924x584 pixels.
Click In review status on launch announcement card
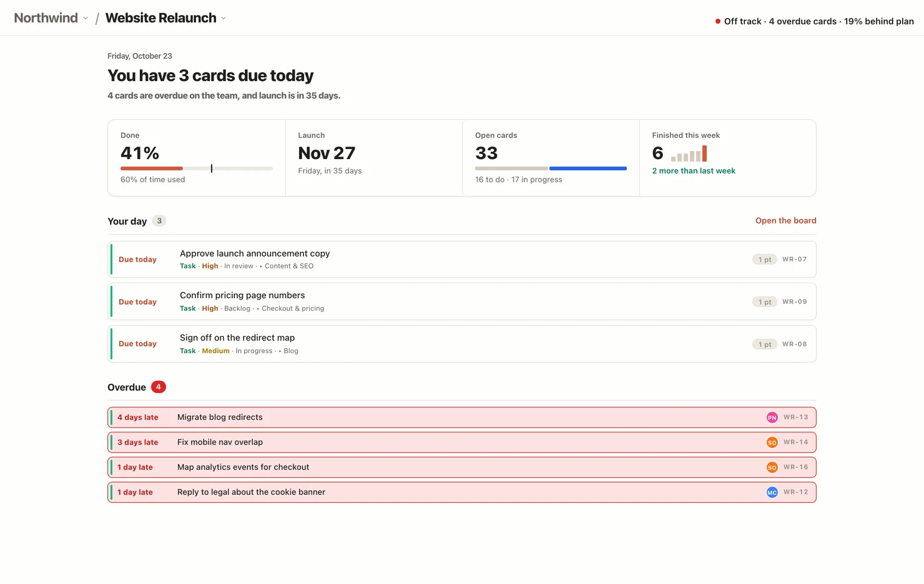pyautogui.click(x=238, y=266)
